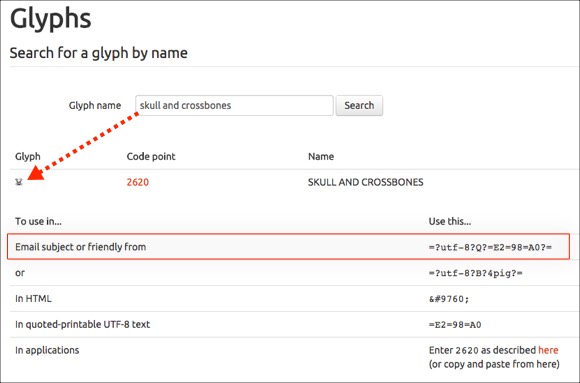
Task: Click the 'In applications' row label
Action: coord(47,350)
